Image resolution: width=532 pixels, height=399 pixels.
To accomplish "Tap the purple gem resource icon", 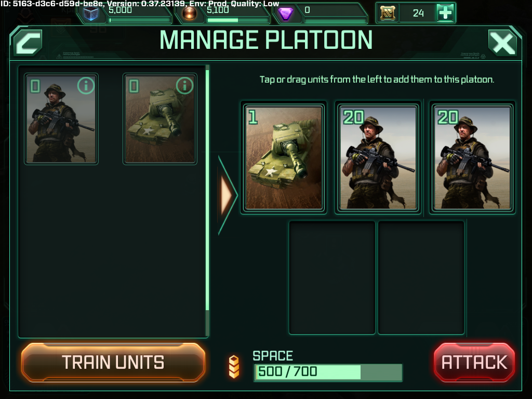I will tap(285, 14).
